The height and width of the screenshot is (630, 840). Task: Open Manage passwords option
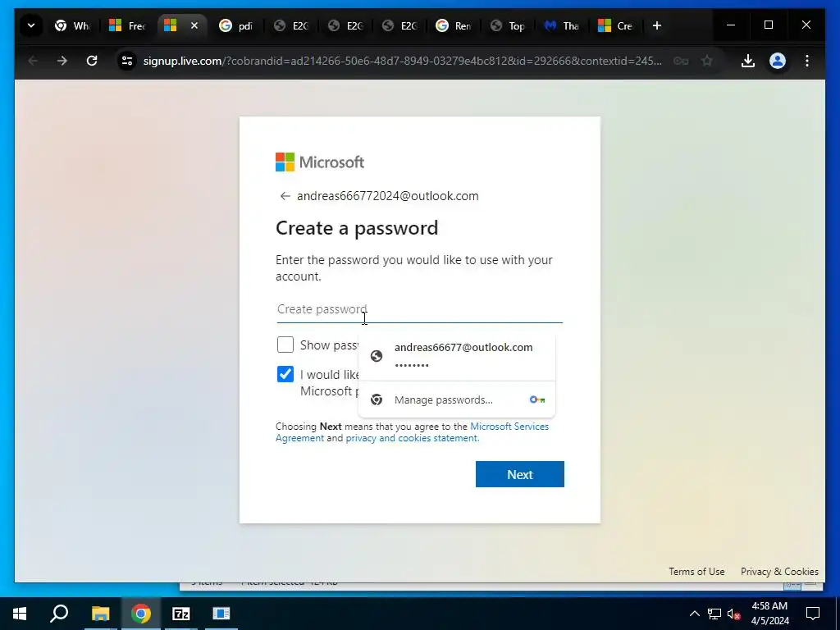pos(456,399)
